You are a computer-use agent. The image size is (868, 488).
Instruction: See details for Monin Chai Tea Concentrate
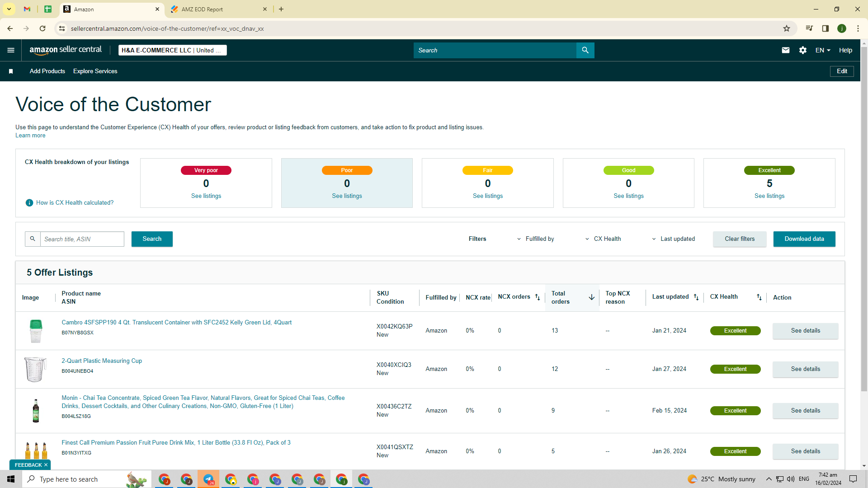[x=806, y=411]
